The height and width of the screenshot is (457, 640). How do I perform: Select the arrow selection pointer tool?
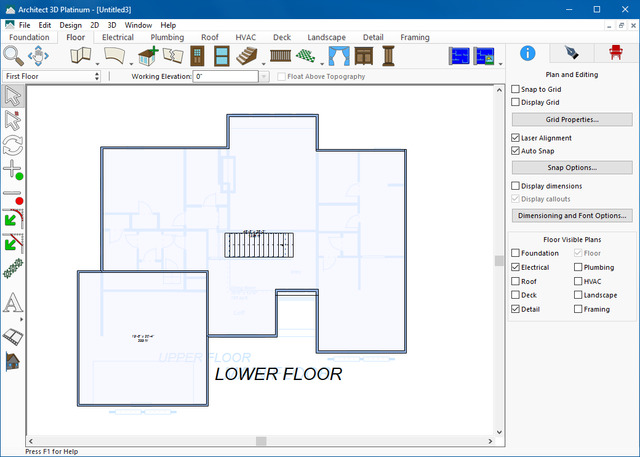pos(13,97)
